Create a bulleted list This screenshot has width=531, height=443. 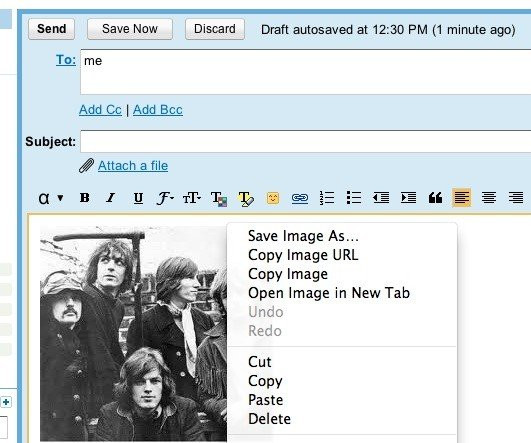click(354, 198)
